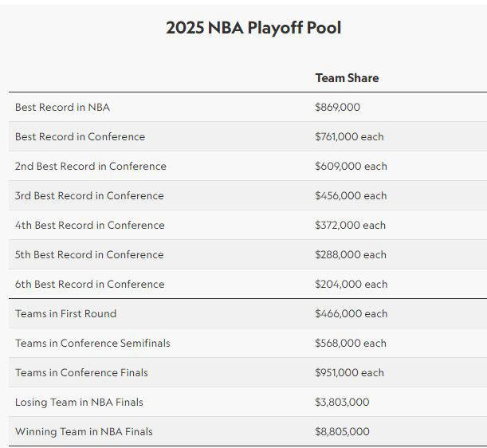Click '6th Best Record in Conference' label
This screenshot has height=448, width=487.
click(90, 285)
